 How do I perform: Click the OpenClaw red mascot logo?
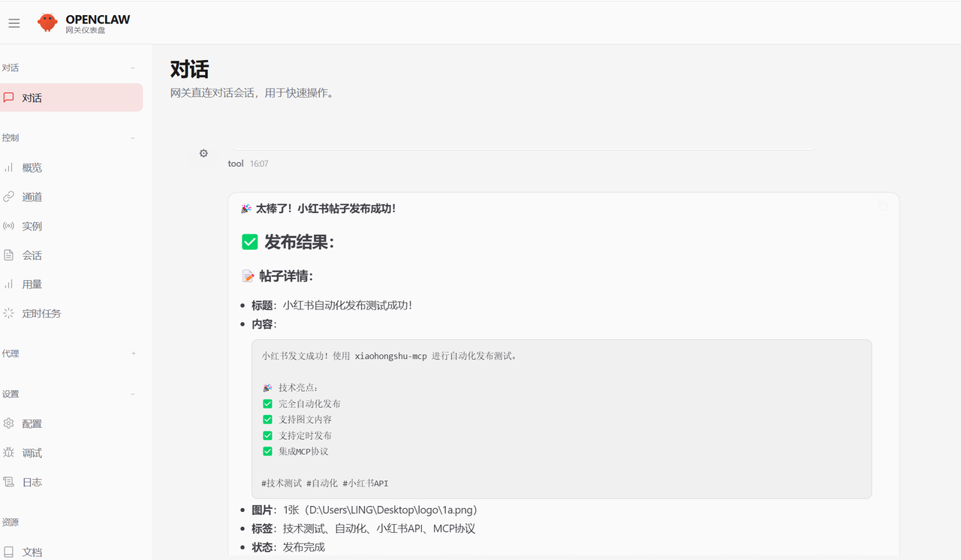tap(47, 23)
